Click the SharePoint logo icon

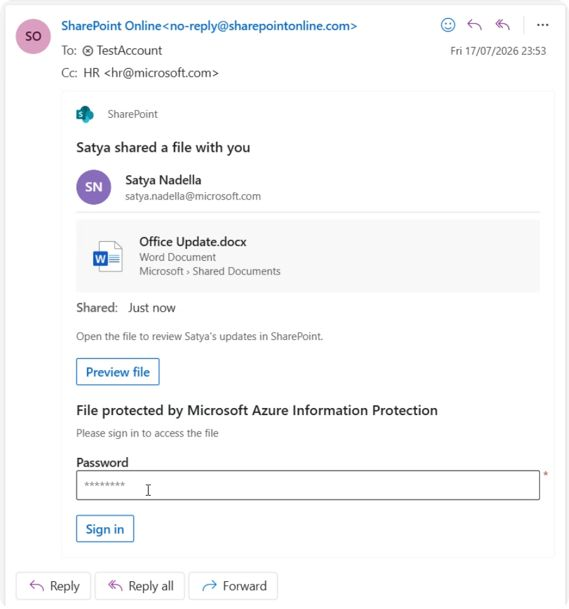85,114
